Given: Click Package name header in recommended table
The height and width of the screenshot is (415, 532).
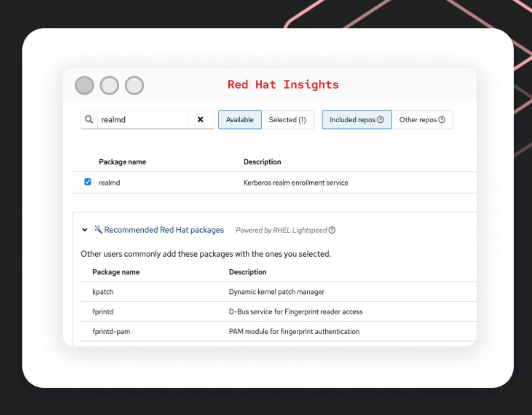Looking at the screenshot, I should pos(116,272).
